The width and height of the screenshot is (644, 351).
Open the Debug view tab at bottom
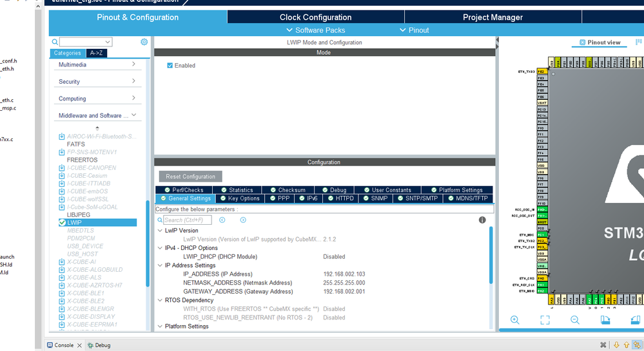pos(99,345)
